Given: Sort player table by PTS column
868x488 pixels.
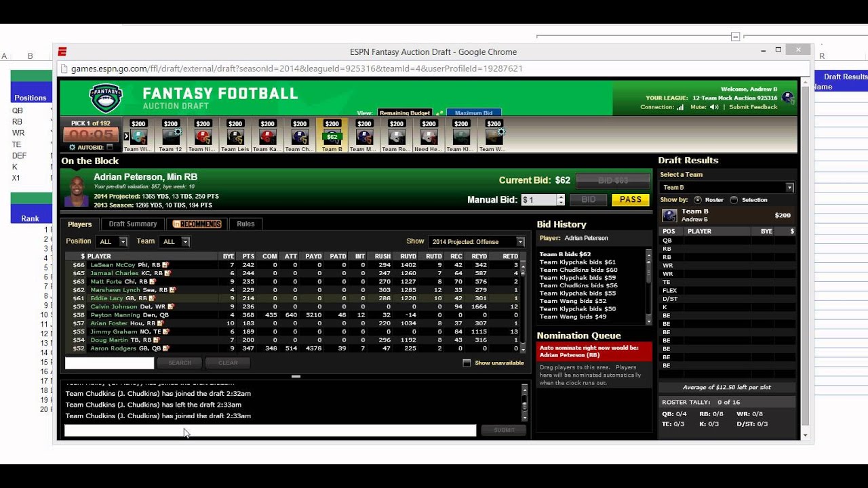Looking at the screenshot, I should pos(248,256).
